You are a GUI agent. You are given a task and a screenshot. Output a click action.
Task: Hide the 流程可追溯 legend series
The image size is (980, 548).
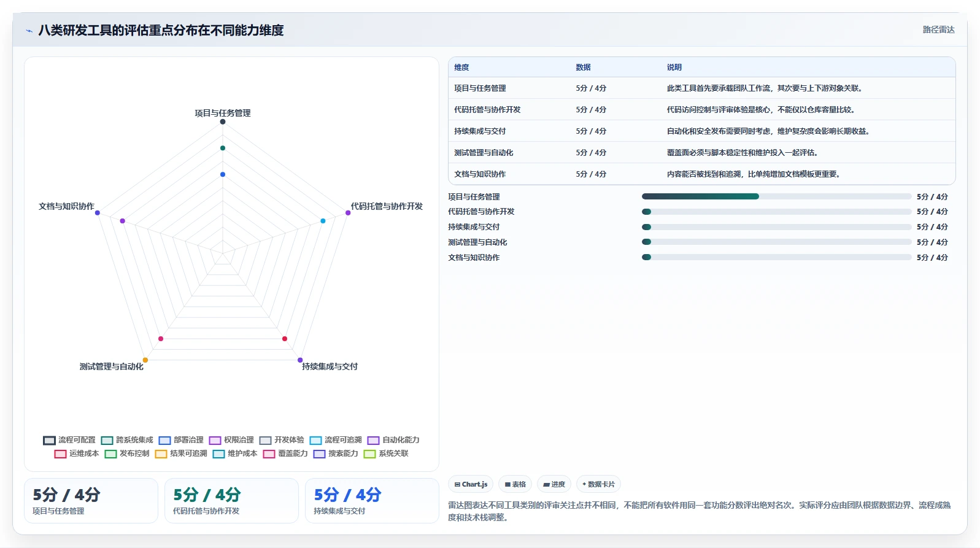[336, 440]
